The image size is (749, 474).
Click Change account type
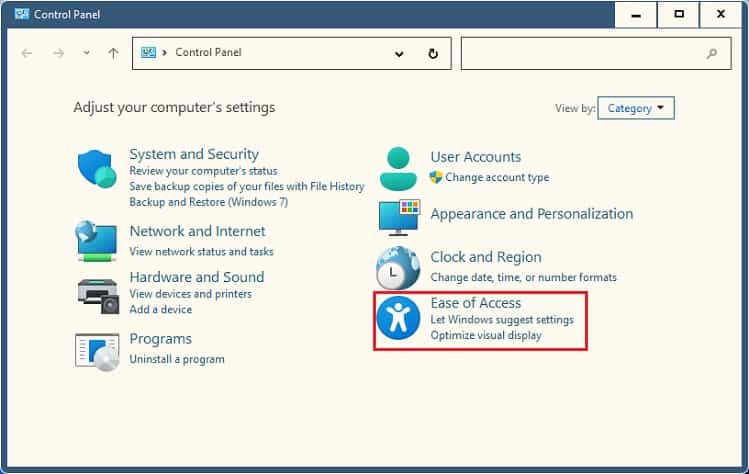click(x=497, y=177)
